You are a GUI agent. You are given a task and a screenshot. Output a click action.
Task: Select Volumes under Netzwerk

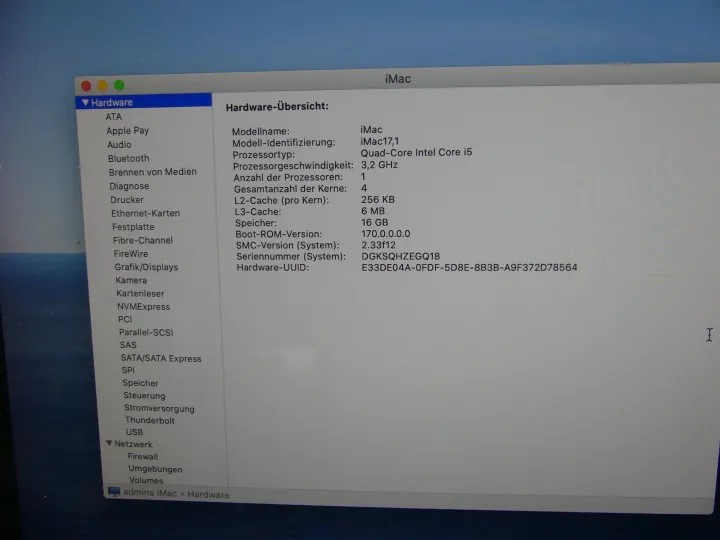[146, 480]
